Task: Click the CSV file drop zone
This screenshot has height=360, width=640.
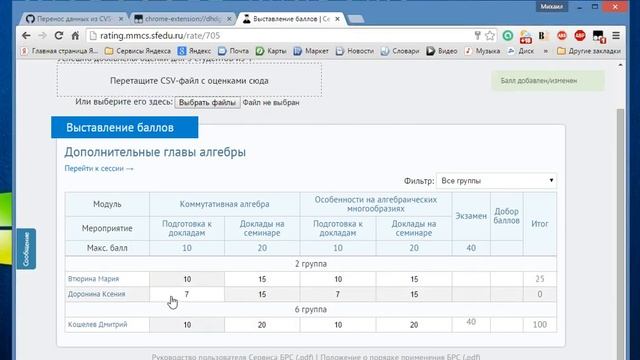Action: coord(189,80)
